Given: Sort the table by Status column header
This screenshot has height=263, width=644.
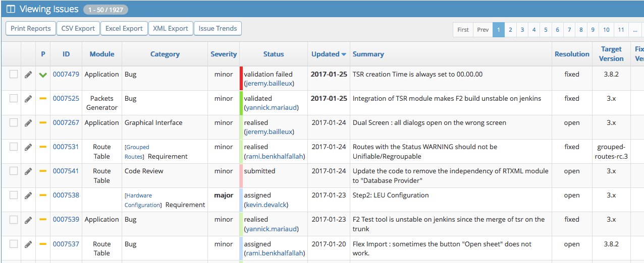Looking at the screenshot, I should coord(274,54).
